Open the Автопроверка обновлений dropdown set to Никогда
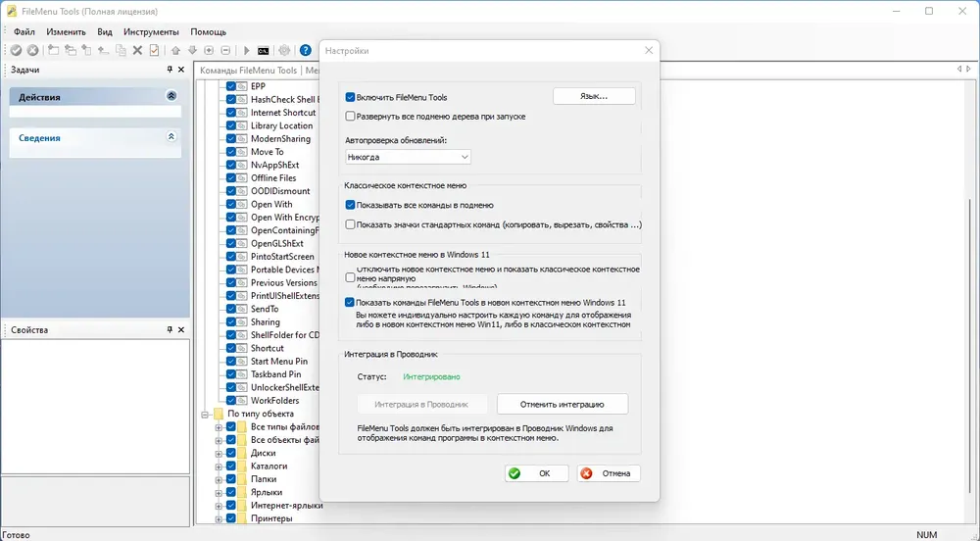980x541 pixels. (x=408, y=157)
